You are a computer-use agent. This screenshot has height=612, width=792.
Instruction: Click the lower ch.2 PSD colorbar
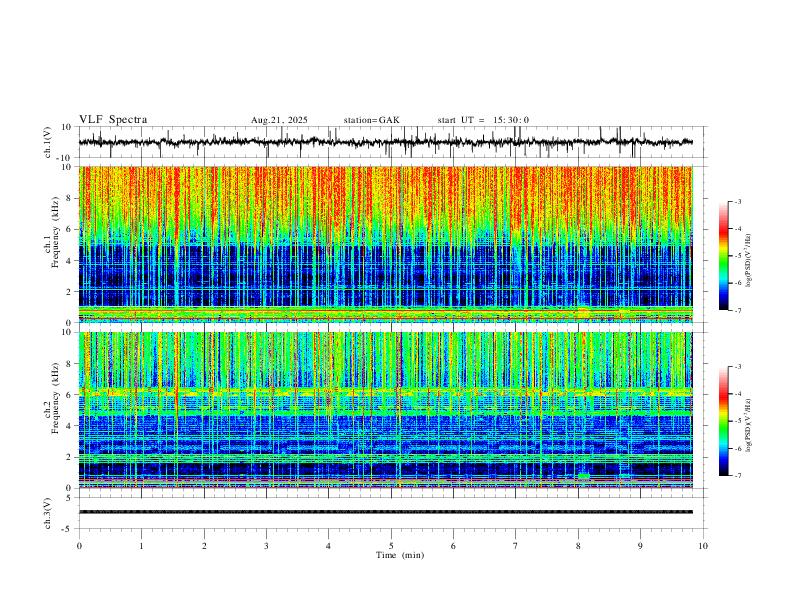click(x=724, y=421)
